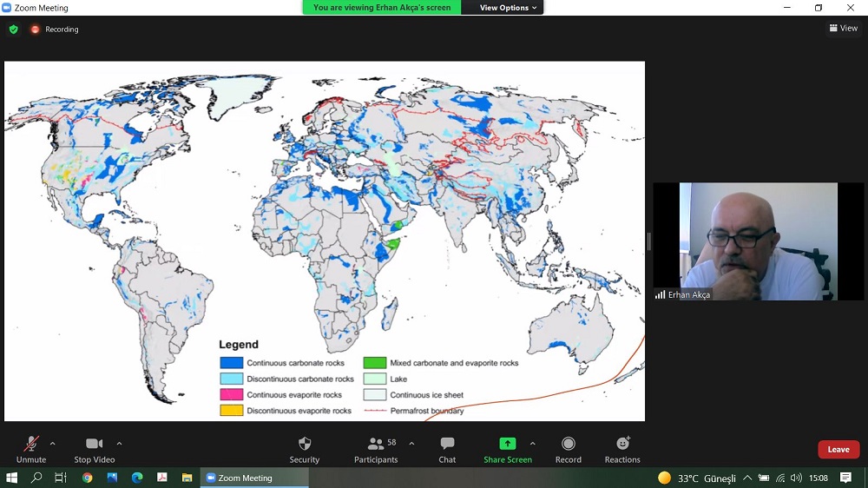The height and width of the screenshot is (488, 868).
Task: Click the Zoom logo in the title bar
Action: (7, 8)
